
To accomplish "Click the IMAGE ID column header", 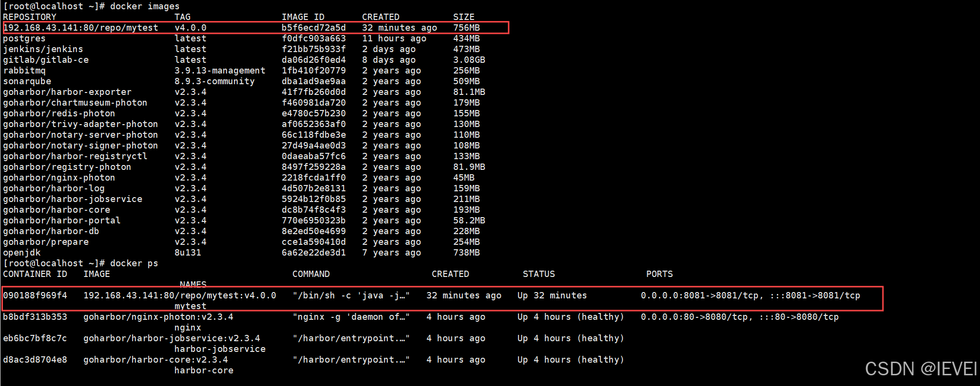I will pos(303,17).
